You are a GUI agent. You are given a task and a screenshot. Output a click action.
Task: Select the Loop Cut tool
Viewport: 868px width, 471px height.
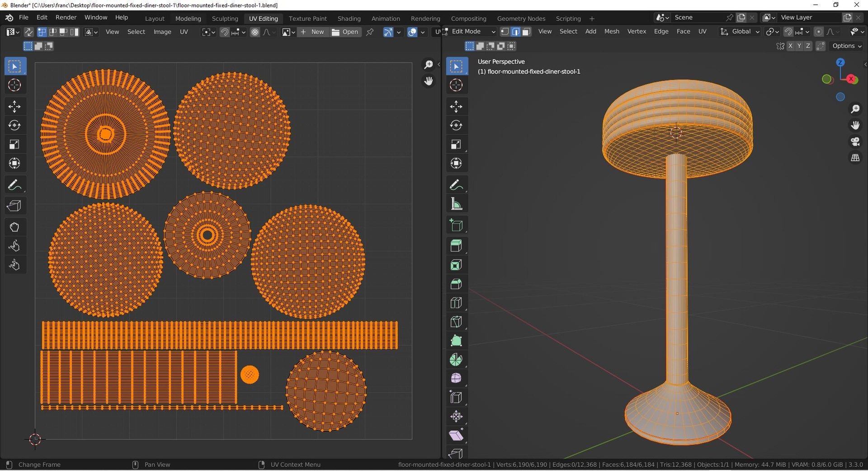click(x=456, y=303)
